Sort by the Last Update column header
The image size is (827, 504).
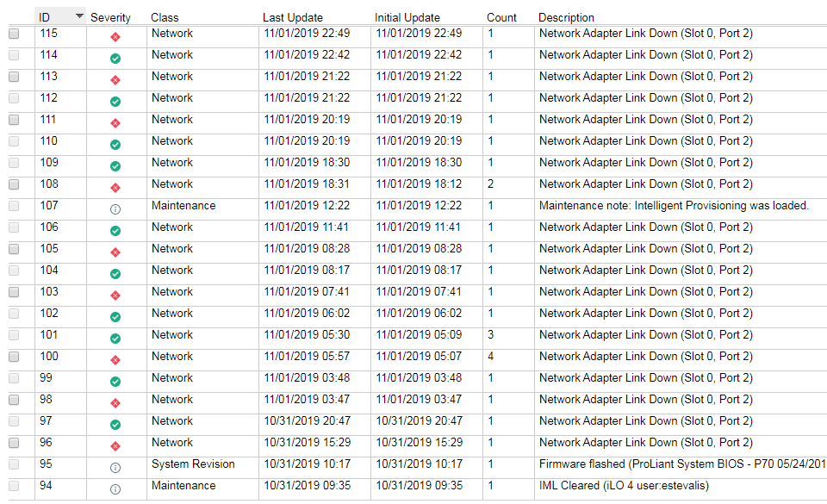click(293, 17)
